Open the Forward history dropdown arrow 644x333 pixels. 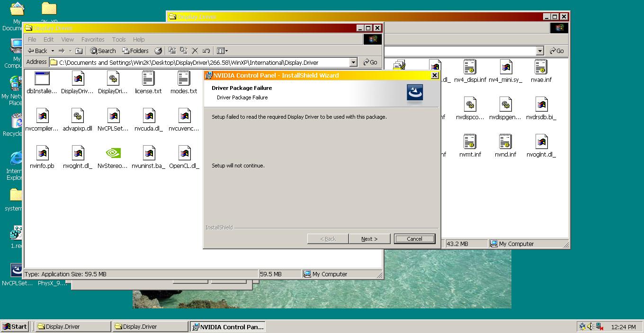click(x=70, y=51)
